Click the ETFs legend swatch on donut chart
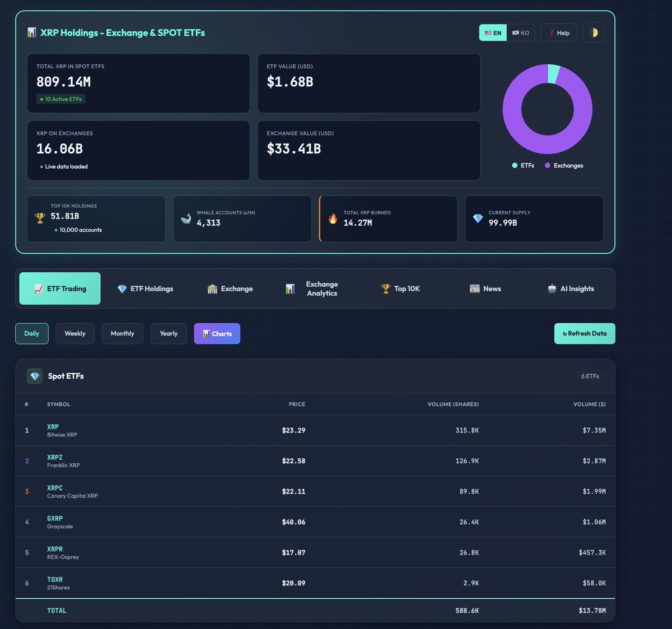 (x=514, y=165)
